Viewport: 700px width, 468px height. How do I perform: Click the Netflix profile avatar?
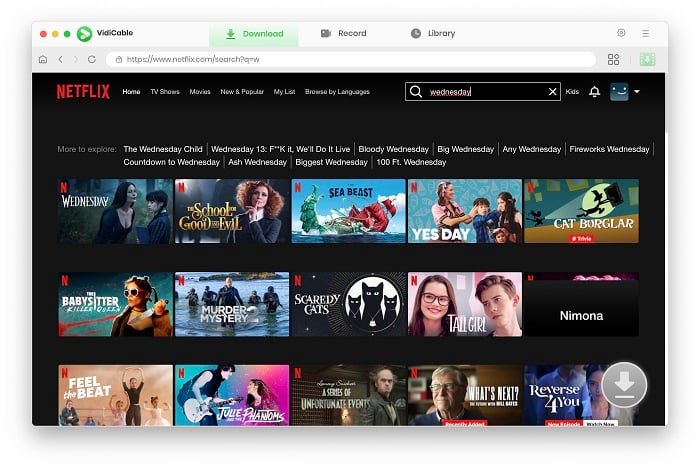pos(619,92)
